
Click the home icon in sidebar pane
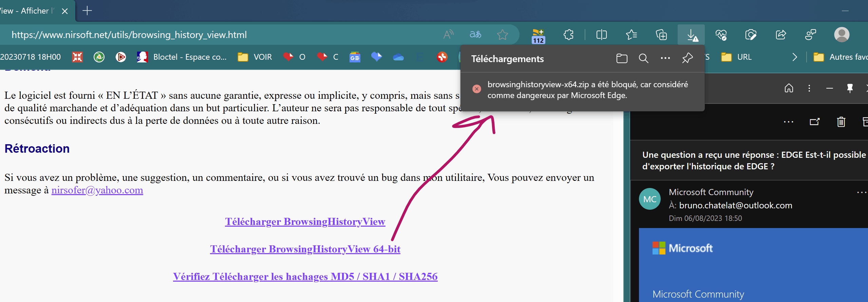[x=789, y=88]
